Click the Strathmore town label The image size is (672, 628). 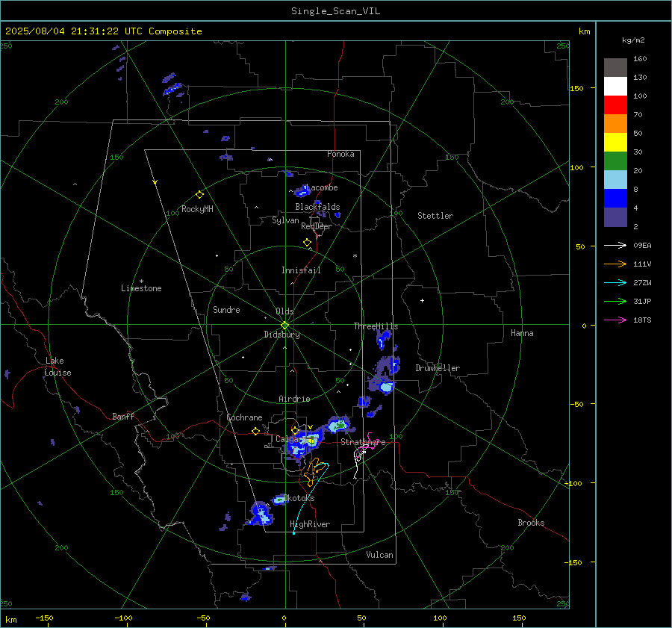tap(363, 442)
